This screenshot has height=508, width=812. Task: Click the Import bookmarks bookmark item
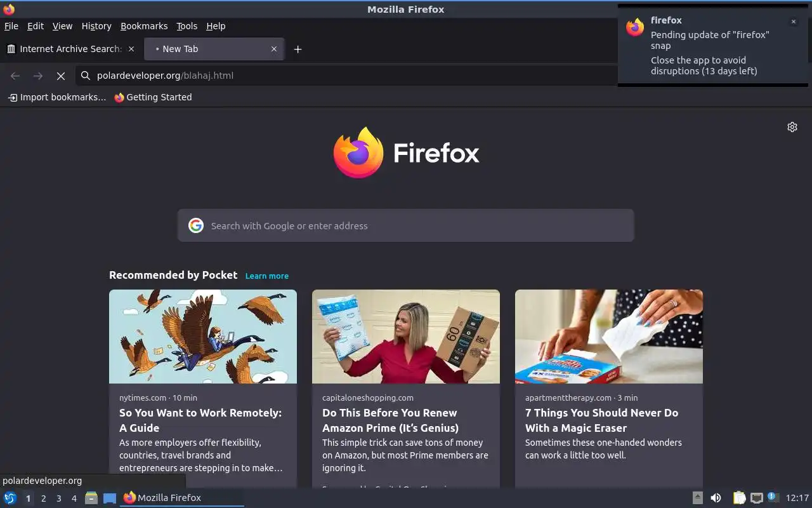57,97
